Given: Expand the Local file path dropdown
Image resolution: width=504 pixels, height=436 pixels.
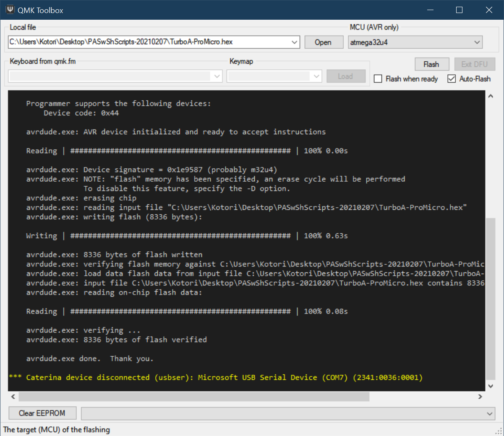Looking at the screenshot, I should click(x=295, y=42).
